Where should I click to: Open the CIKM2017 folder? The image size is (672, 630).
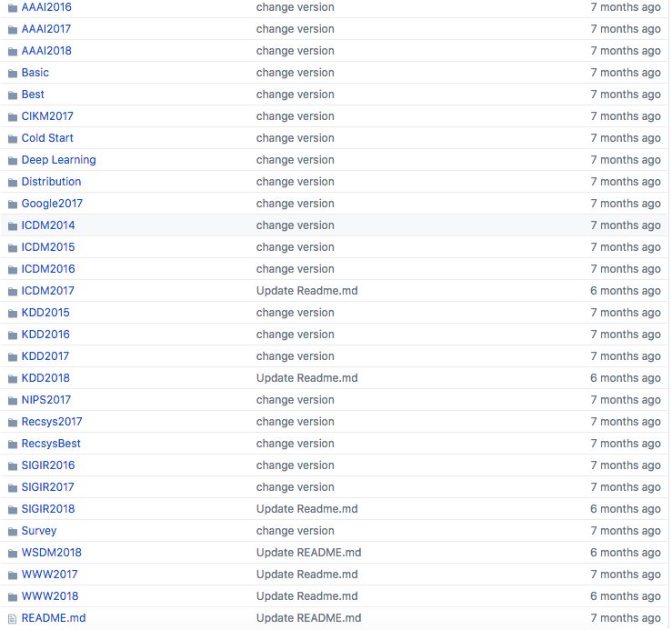point(47,116)
